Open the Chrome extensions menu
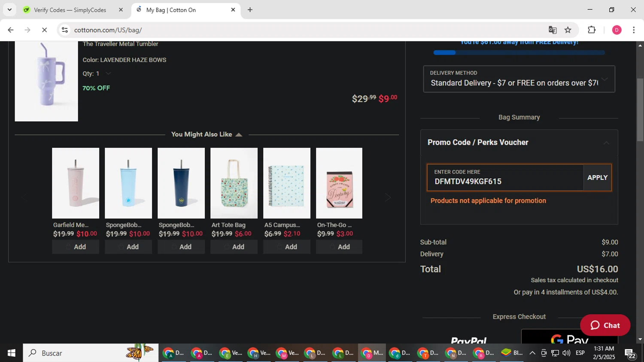The image size is (644, 362). [x=592, y=30]
